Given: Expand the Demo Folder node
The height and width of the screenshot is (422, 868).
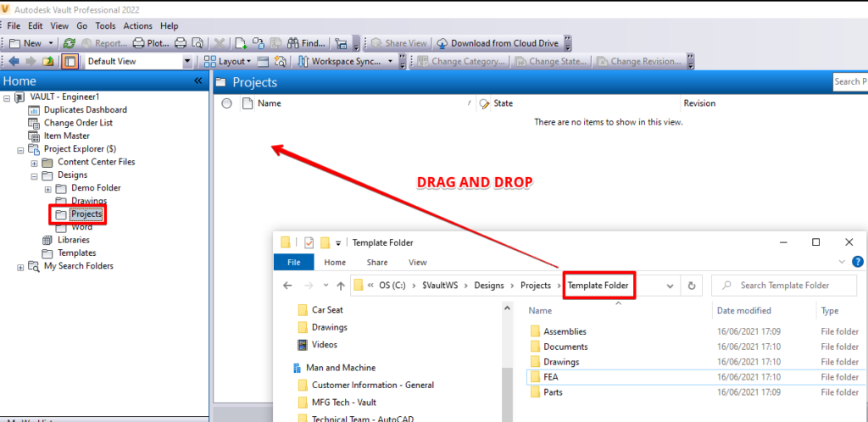Looking at the screenshot, I should [x=47, y=189].
